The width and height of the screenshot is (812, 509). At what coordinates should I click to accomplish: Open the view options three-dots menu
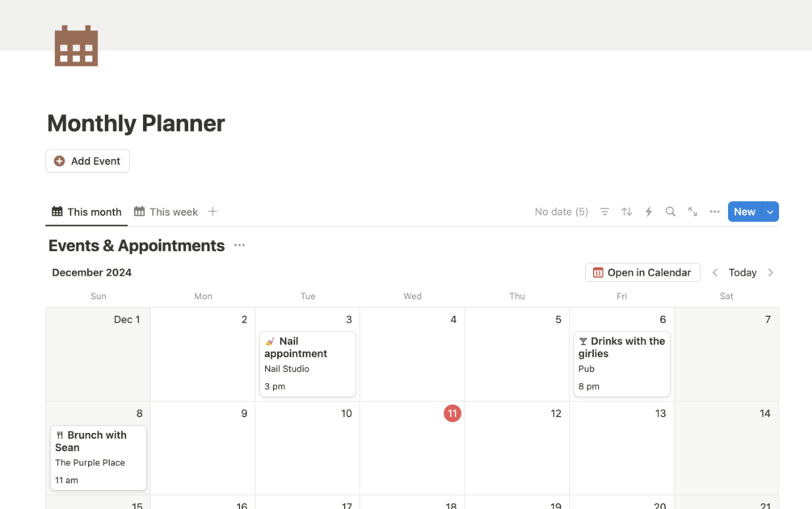pos(714,212)
